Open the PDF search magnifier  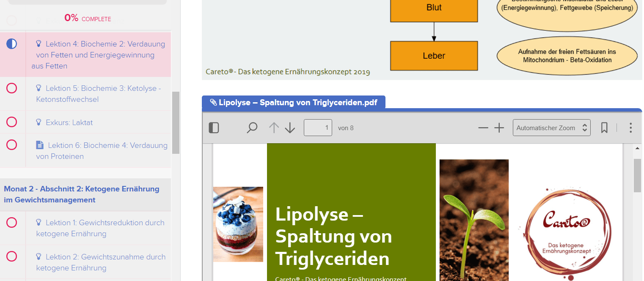click(252, 128)
